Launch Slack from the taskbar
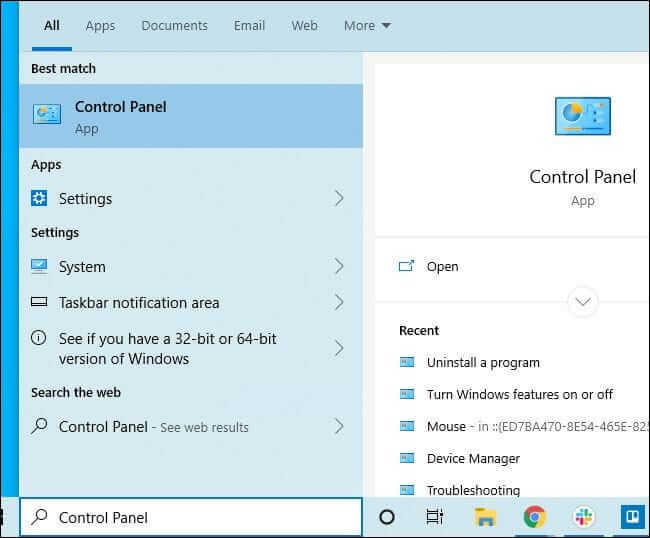The image size is (650, 538). 583,517
